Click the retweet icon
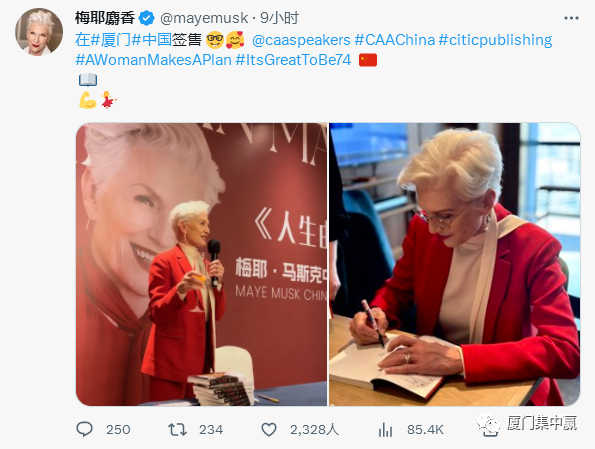Viewport: 595px width, 449px height. click(178, 429)
